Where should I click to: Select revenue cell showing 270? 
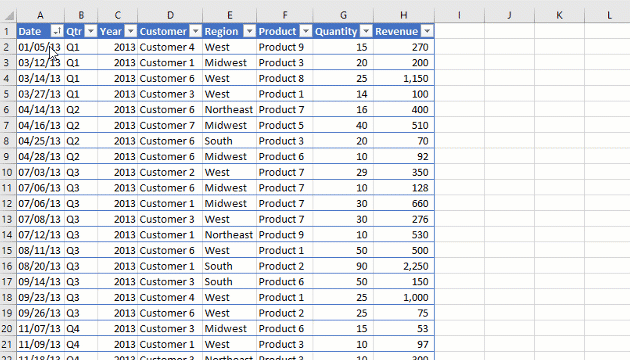404,47
